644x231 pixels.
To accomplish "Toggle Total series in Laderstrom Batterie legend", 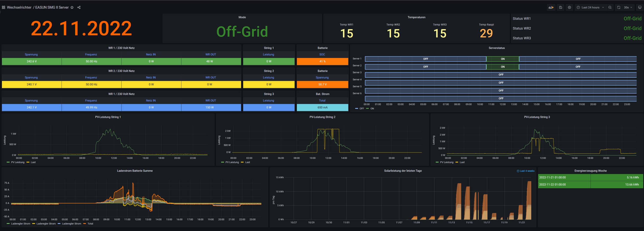I will tap(90, 223).
